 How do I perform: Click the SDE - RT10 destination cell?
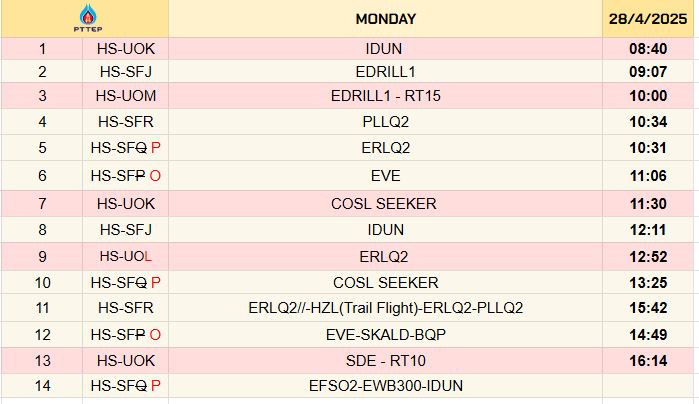385,360
